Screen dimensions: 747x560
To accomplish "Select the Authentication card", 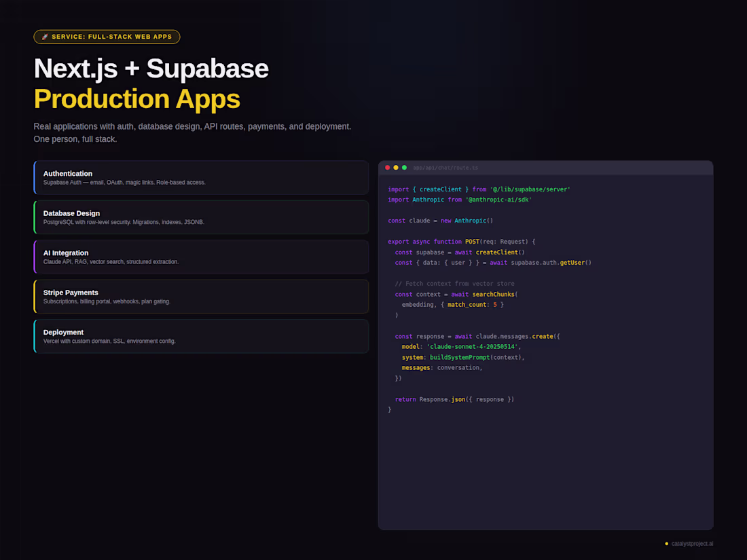I will [201, 178].
